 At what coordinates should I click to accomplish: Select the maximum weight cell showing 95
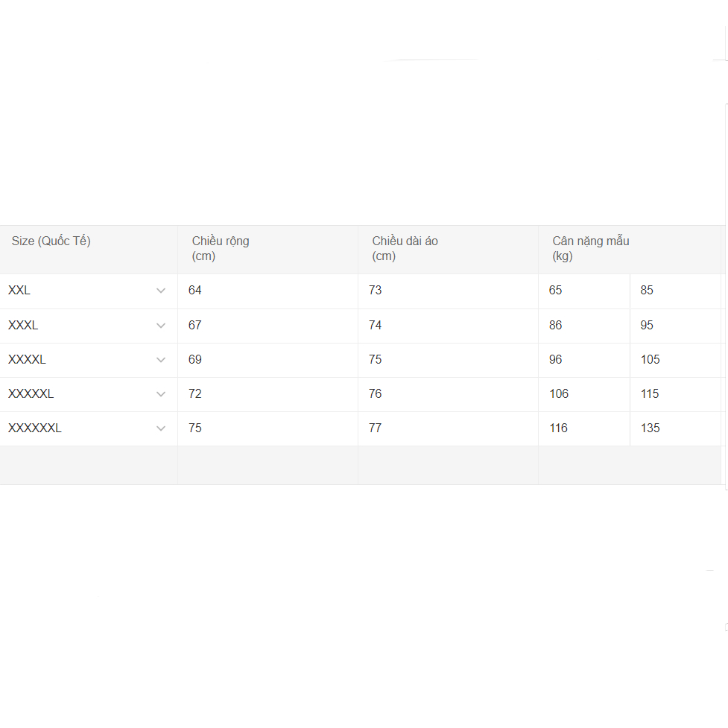tap(675, 326)
